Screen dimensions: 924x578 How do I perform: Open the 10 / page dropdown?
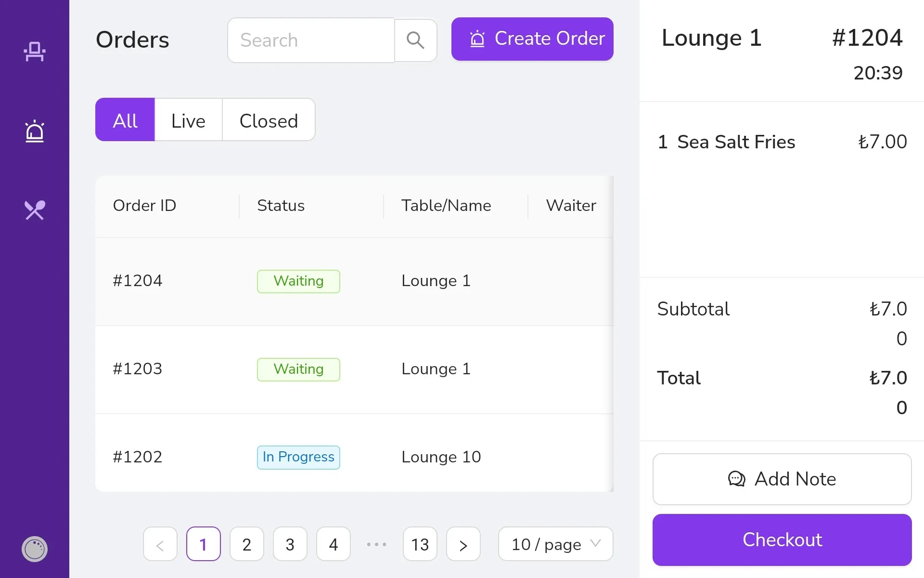tap(556, 544)
